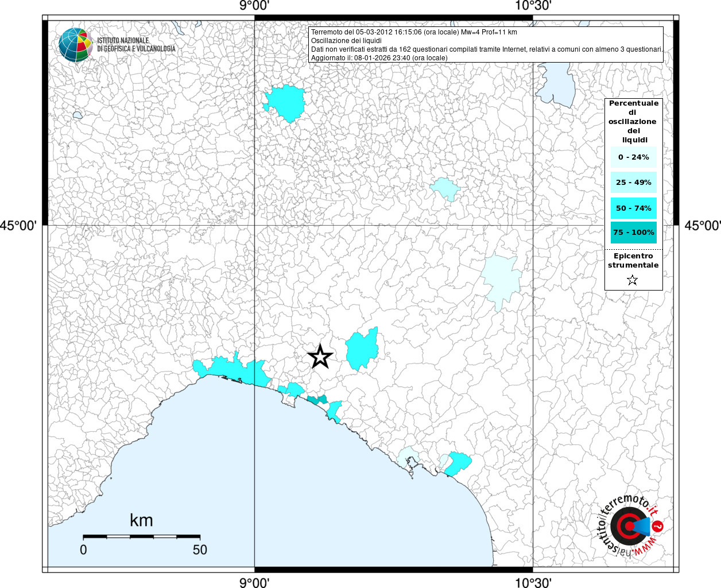
Task: Click the light cyan municipality above 45°00' line
Action: coord(445,188)
